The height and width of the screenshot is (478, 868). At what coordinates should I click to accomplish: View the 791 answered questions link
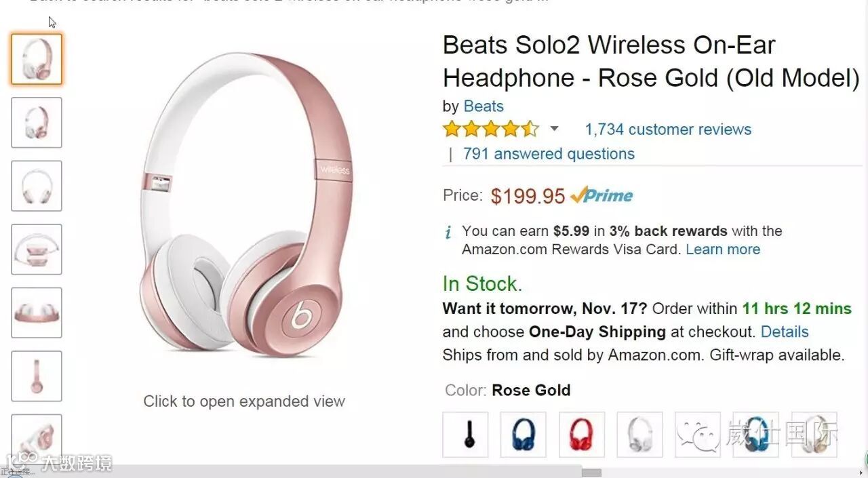tap(549, 154)
